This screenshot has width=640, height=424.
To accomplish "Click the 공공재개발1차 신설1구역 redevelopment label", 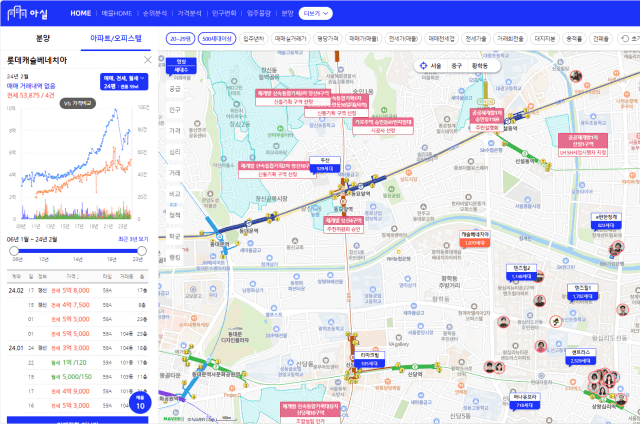I will point(583,145).
